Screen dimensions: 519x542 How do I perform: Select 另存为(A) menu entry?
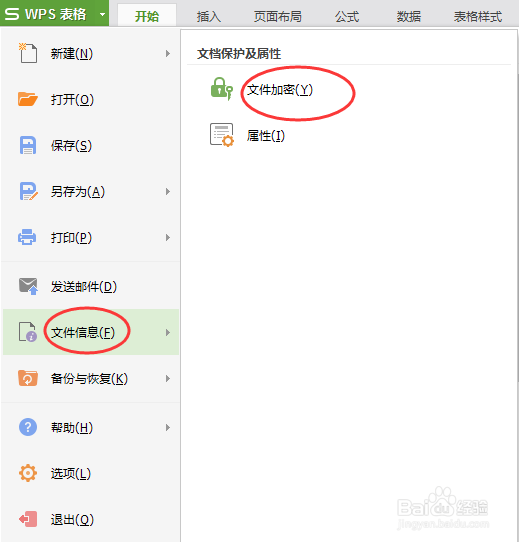[91, 191]
